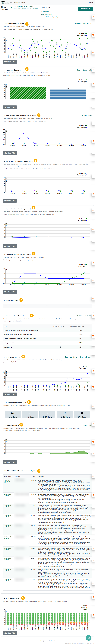Show Data Table for Submission Counts
The height and width of the screenshot is (644, 95).
pos(10,394)
